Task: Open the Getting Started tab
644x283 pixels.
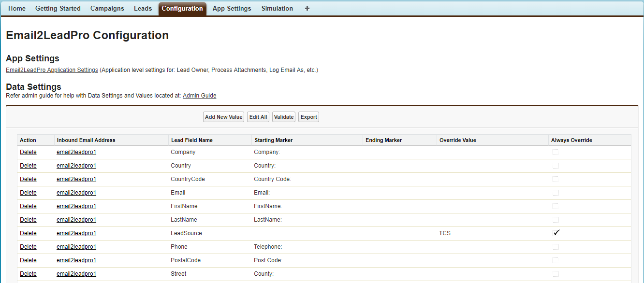Action: coord(58,8)
